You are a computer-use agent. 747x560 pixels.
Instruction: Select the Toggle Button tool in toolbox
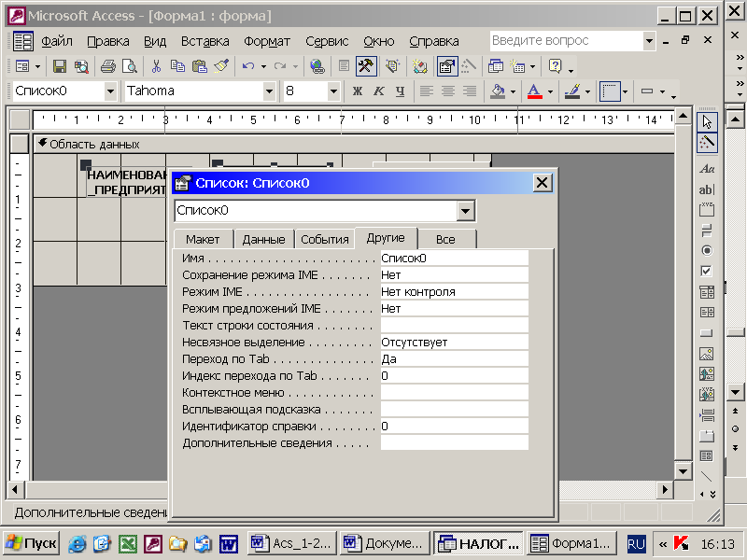pos(707,231)
